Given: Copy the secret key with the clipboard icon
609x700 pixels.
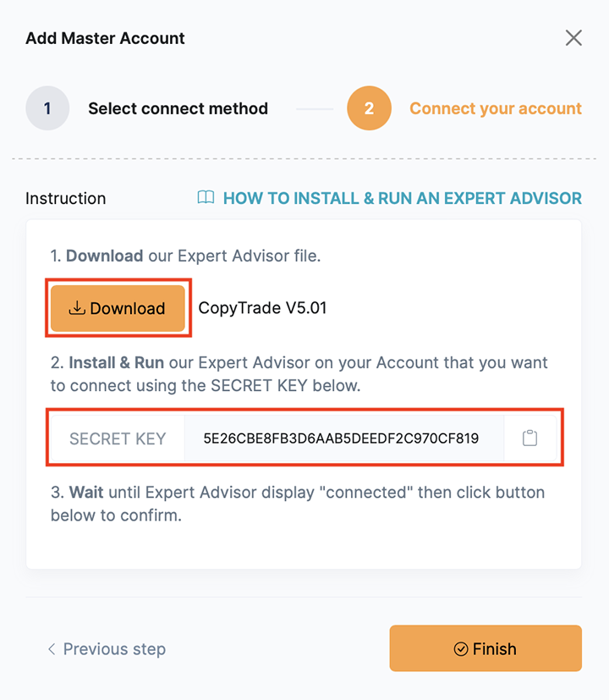Looking at the screenshot, I should (x=529, y=438).
